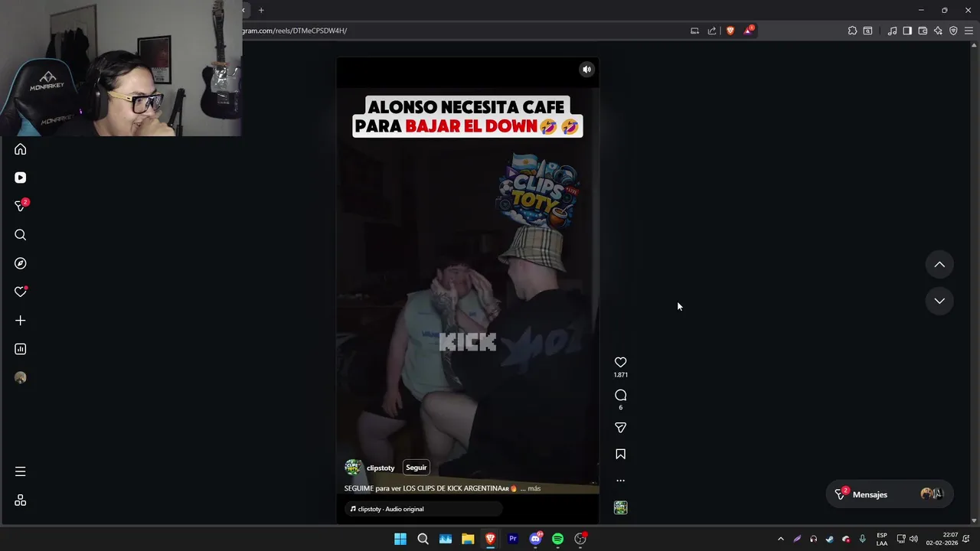
Task: Open a new browser tab
Action: (x=261, y=10)
